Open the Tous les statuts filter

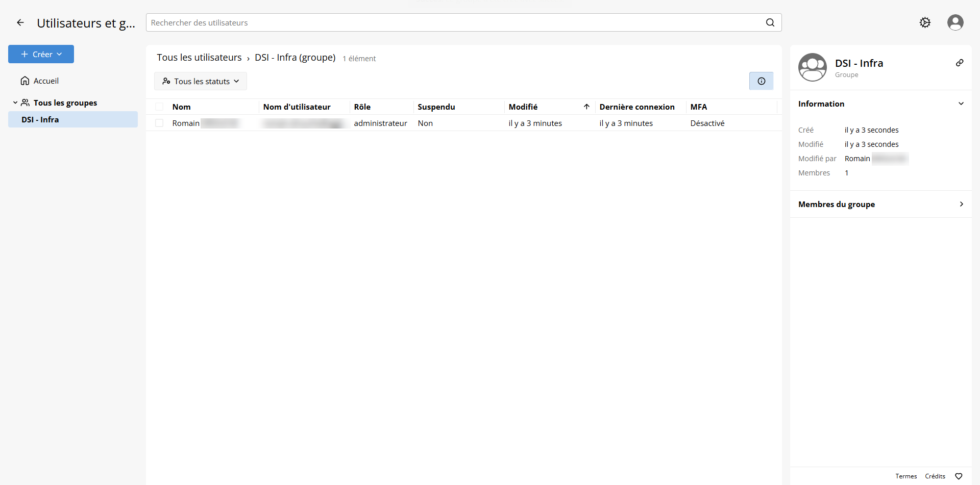click(201, 81)
